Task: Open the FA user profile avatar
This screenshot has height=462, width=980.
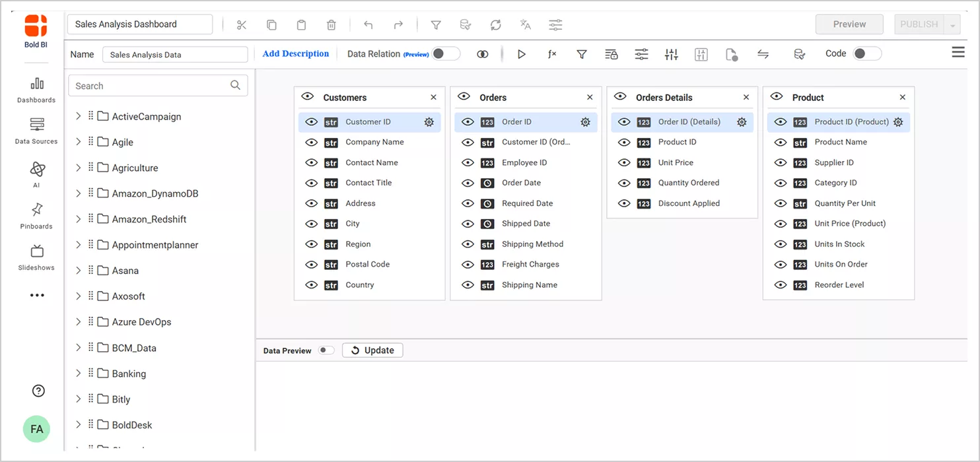Action: click(37, 429)
